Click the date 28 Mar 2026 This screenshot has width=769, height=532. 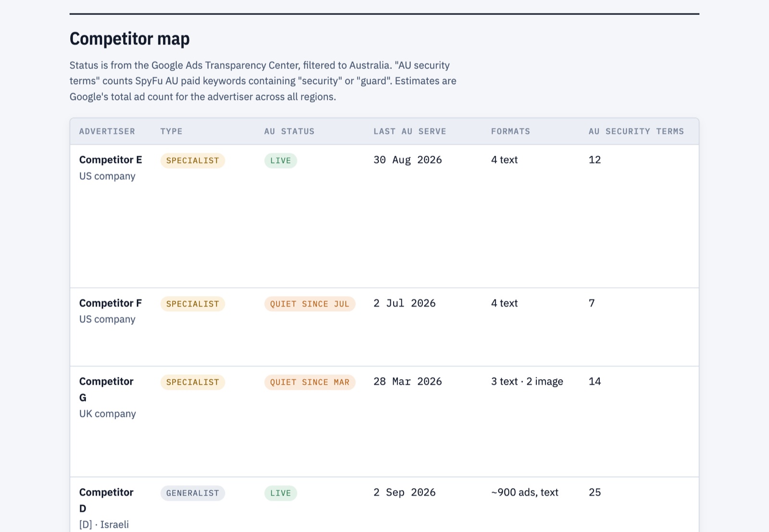point(408,382)
